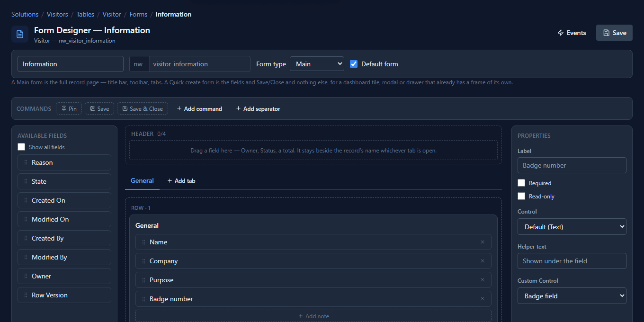Image resolution: width=644 pixels, height=322 pixels.
Task: Open the Form type dropdown
Action: click(317, 64)
